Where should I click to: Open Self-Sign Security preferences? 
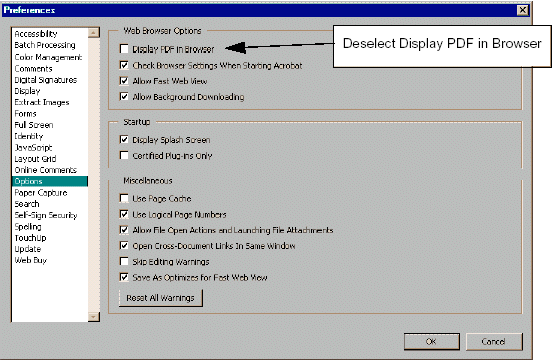tap(46, 215)
